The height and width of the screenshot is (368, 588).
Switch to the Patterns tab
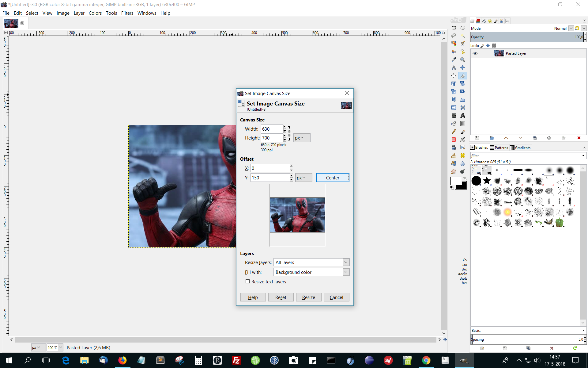tap(500, 148)
